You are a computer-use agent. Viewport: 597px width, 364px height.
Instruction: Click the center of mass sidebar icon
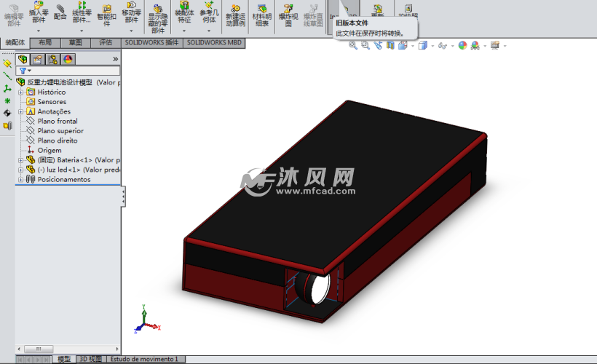click(7, 113)
